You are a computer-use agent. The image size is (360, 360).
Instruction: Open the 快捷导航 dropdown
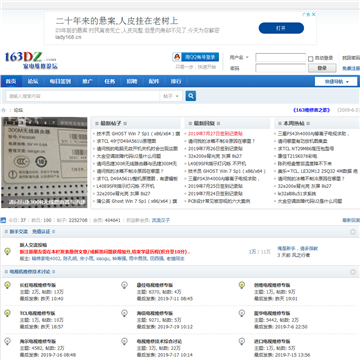pos(336,82)
